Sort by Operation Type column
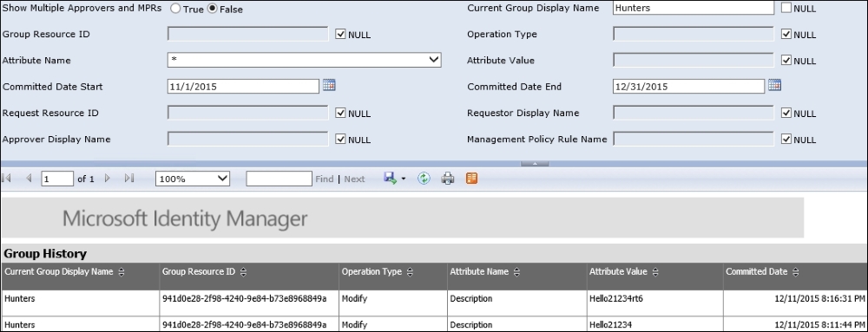 (409, 272)
